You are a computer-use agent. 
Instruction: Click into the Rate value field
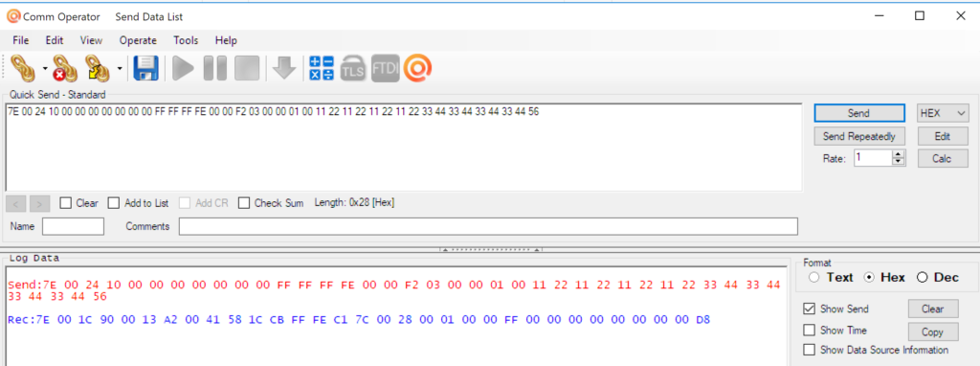point(873,158)
